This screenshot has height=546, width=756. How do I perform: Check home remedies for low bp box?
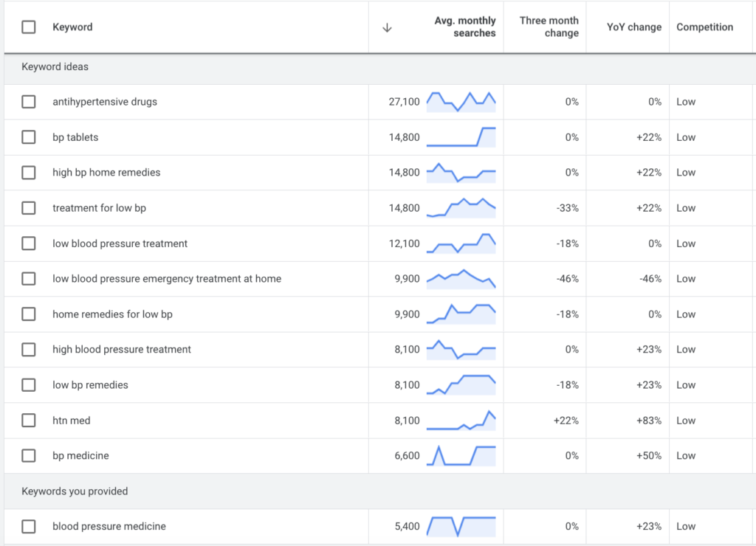pyautogui.click(x=29, y=314)
